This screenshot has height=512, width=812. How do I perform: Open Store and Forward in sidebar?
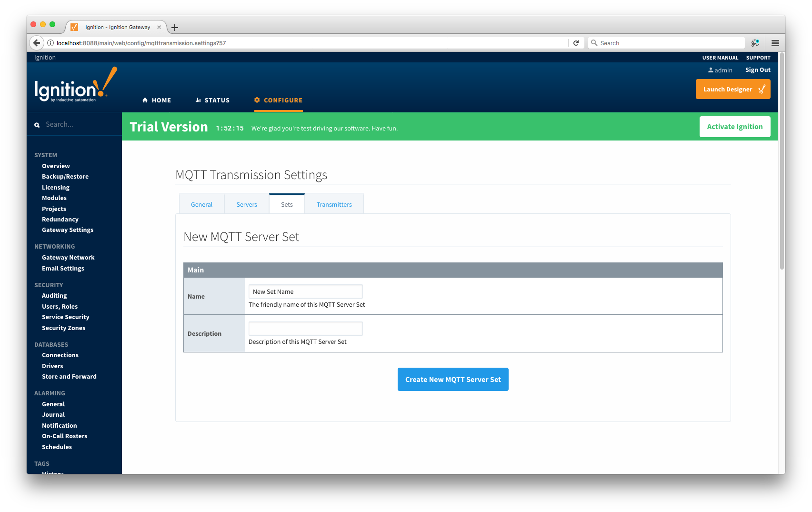click(x=69, y=376)
